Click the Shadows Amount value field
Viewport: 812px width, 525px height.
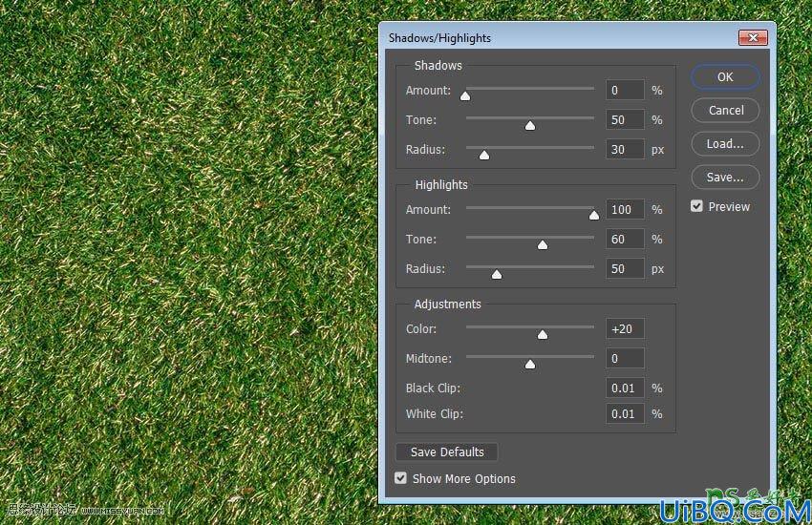[x=625, y=90]
